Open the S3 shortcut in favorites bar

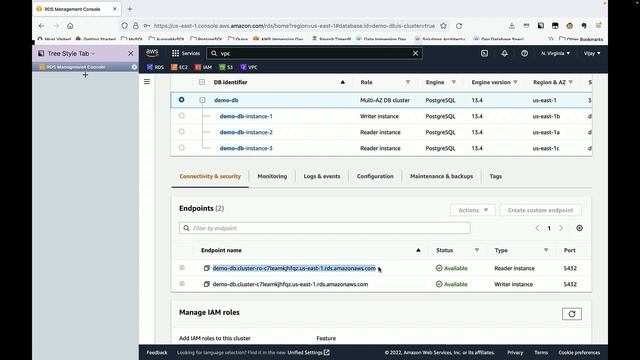tap(226, 67)
